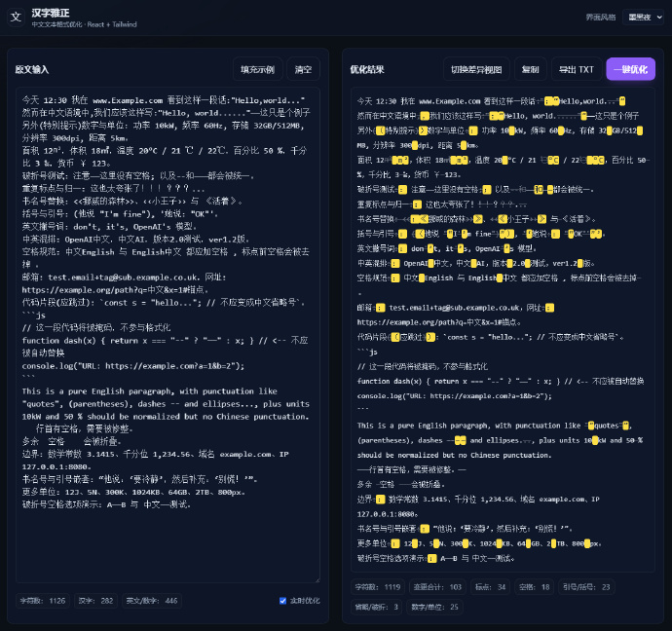Click the 汉字 282 stat chip
The width and height of the screenshot is (672, 631).
(93, 601)
